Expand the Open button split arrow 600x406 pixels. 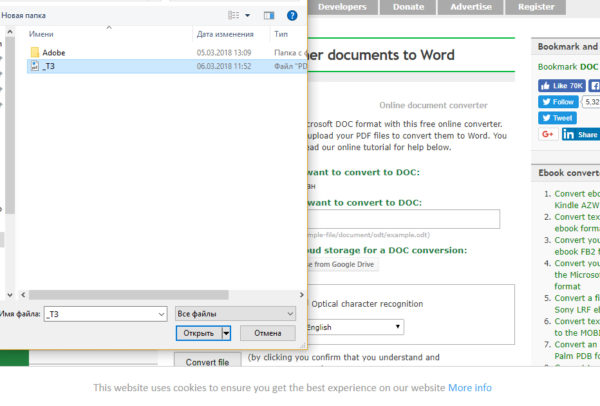coord(227,333)
